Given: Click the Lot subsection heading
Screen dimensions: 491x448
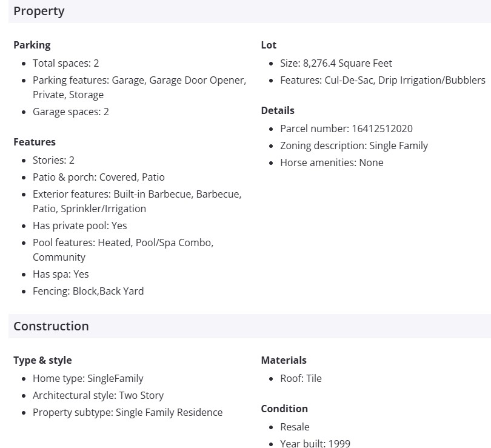Looking at the screenshot, I should coord(269,45).
